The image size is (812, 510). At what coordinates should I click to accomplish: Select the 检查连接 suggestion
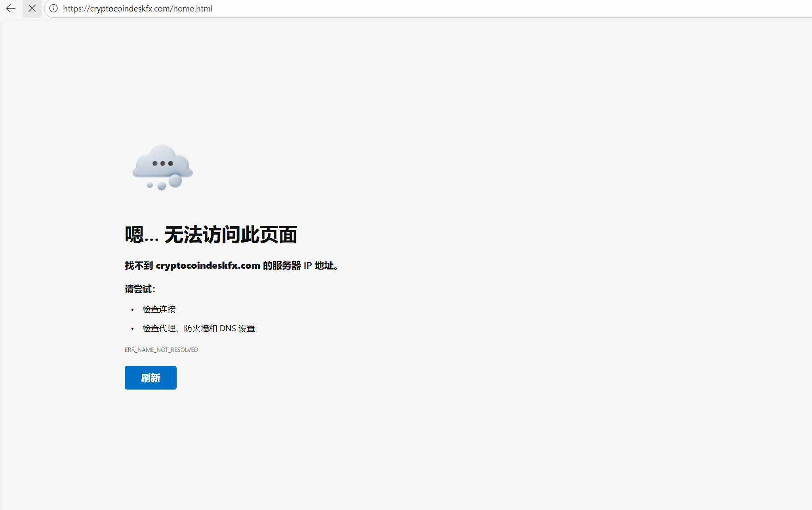pos(159,309)
